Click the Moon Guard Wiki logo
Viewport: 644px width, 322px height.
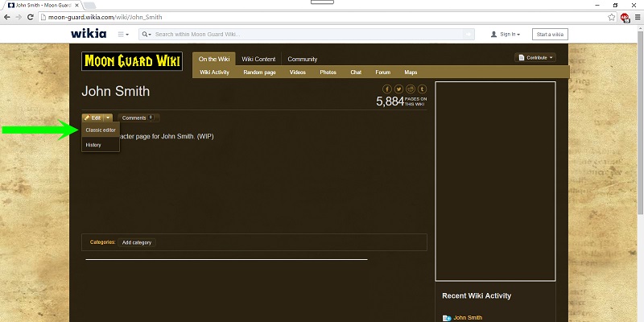[132, 61]
